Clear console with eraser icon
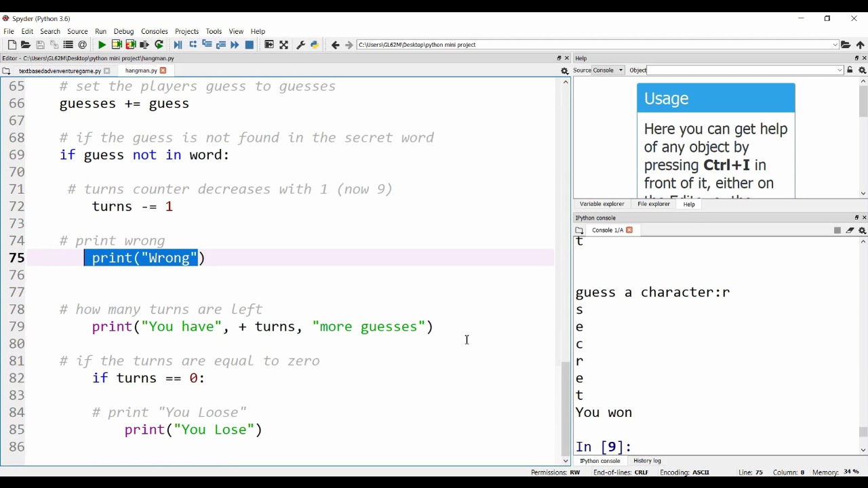The width and height of the screenshot is (868, 488). coord(850,230)
